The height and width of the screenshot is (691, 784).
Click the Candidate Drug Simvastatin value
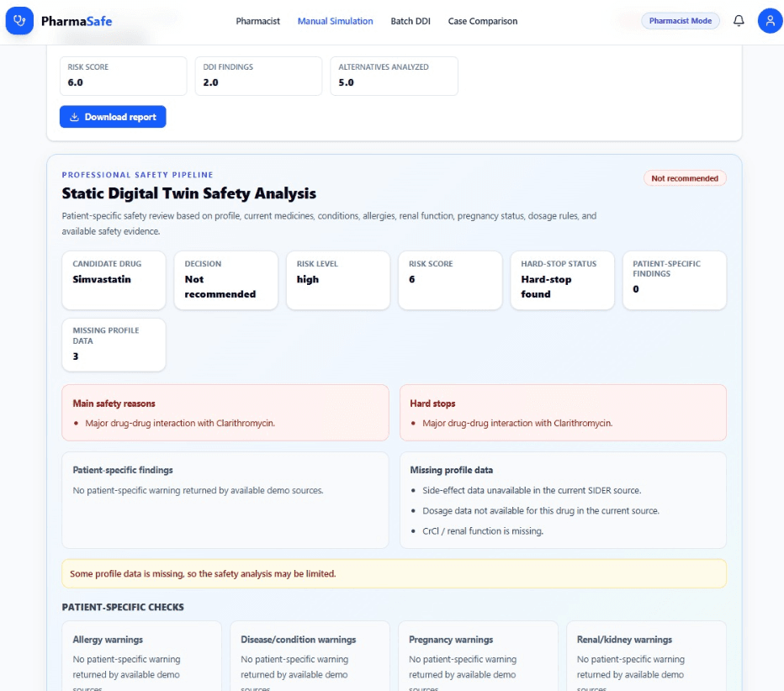click(102, 279)
